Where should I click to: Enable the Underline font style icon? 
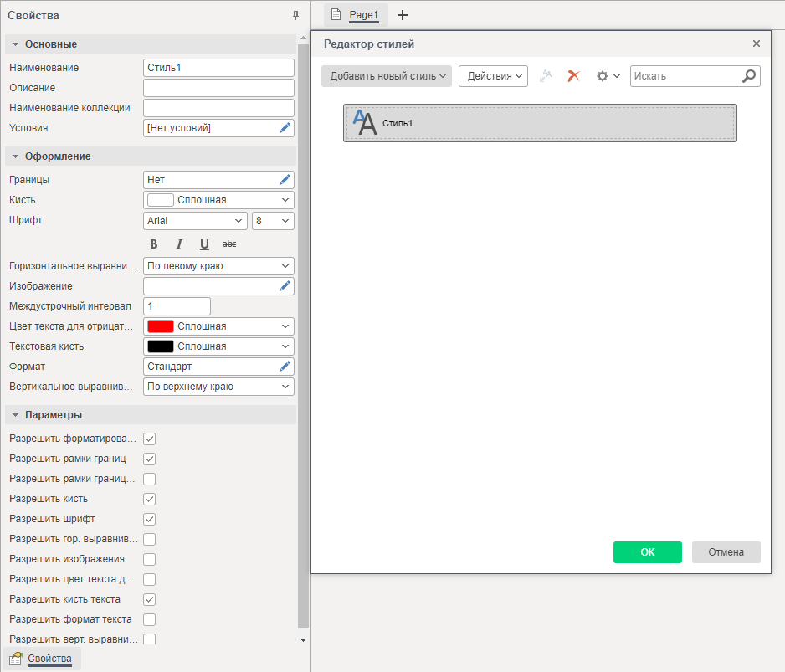coord(204,244)
